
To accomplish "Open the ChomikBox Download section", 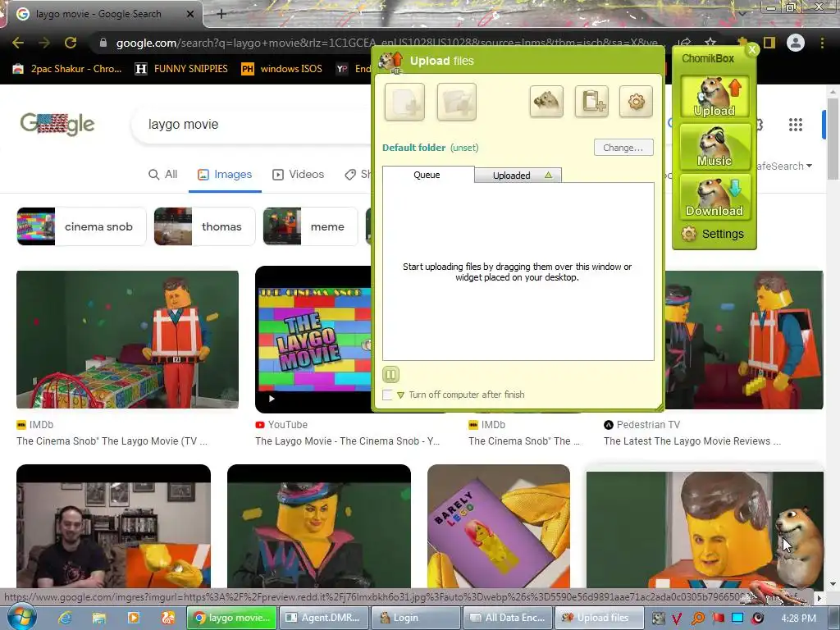I will [x=714, y=197].
